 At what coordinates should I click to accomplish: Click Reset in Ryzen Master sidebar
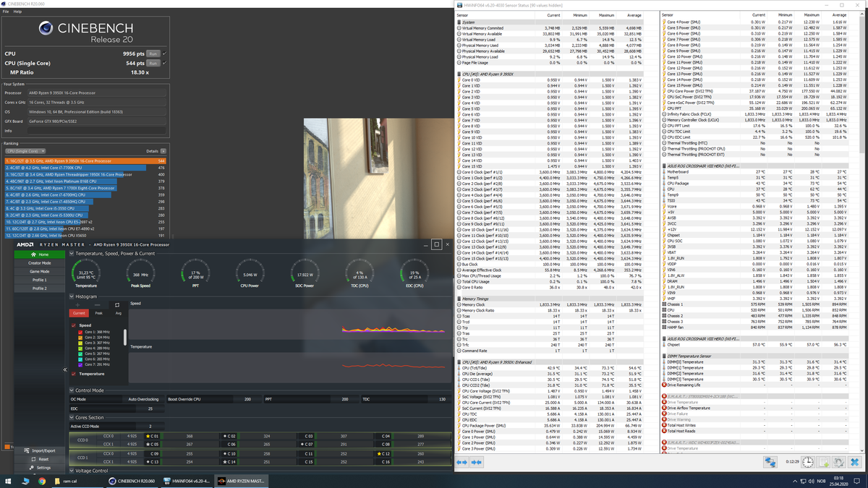(40, 459)
